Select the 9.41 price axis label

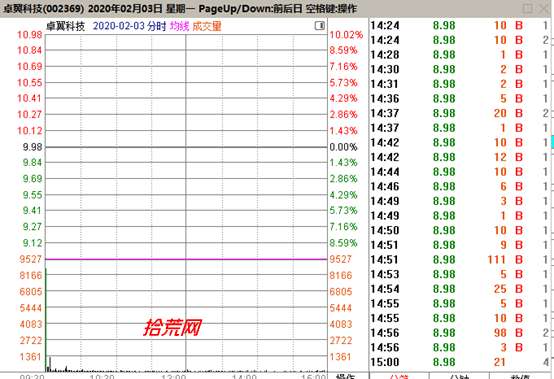point(33,211)
